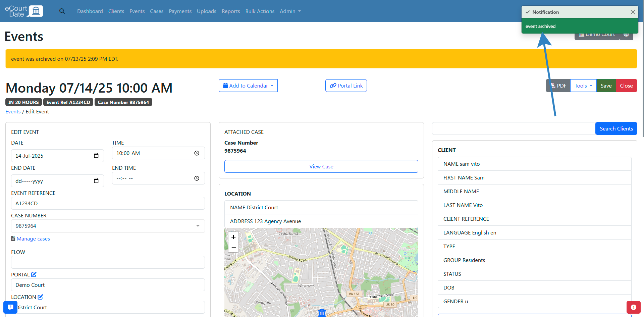Select the FIRST NAME Sam row
This screenshot has height=317, width=644.
535,177
